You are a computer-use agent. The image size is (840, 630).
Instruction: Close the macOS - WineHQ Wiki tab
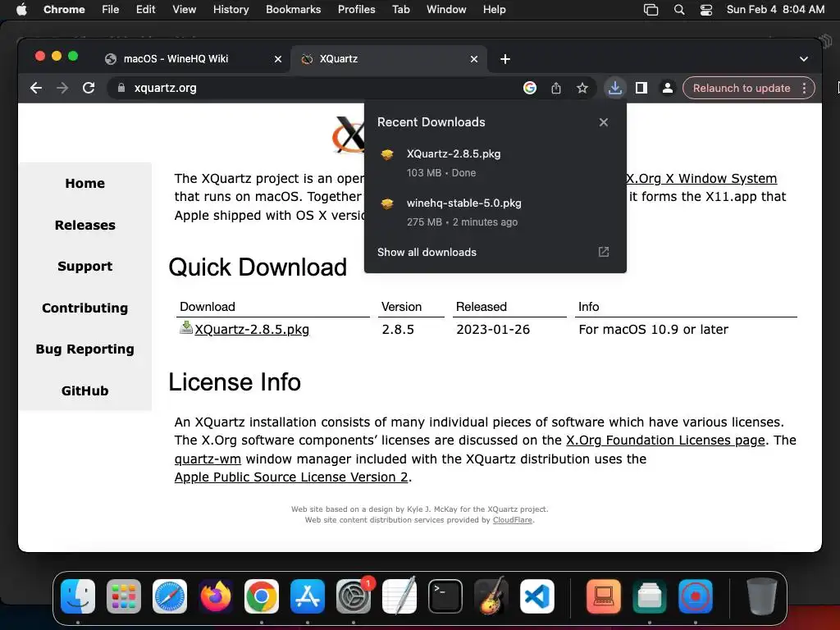(278, 59)
